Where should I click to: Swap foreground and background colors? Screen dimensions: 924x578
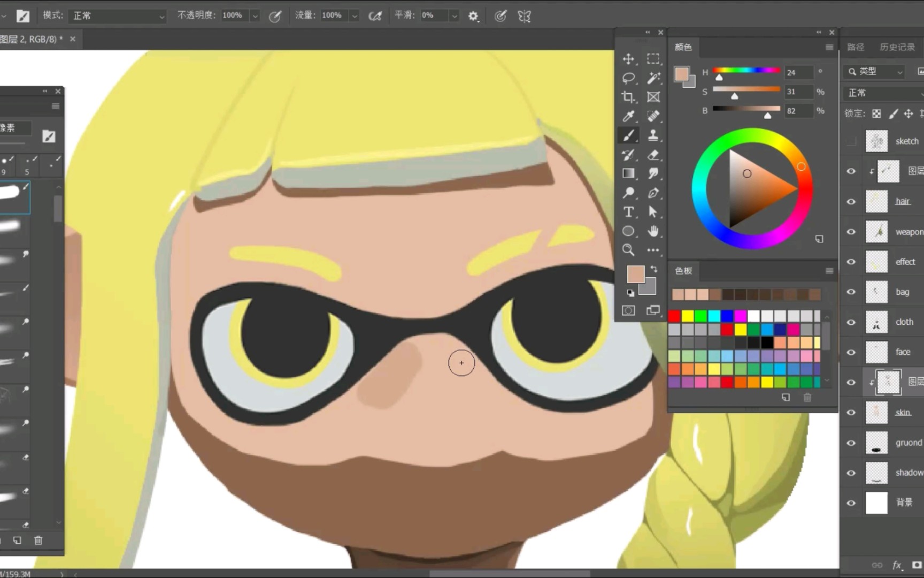[653, 269]
